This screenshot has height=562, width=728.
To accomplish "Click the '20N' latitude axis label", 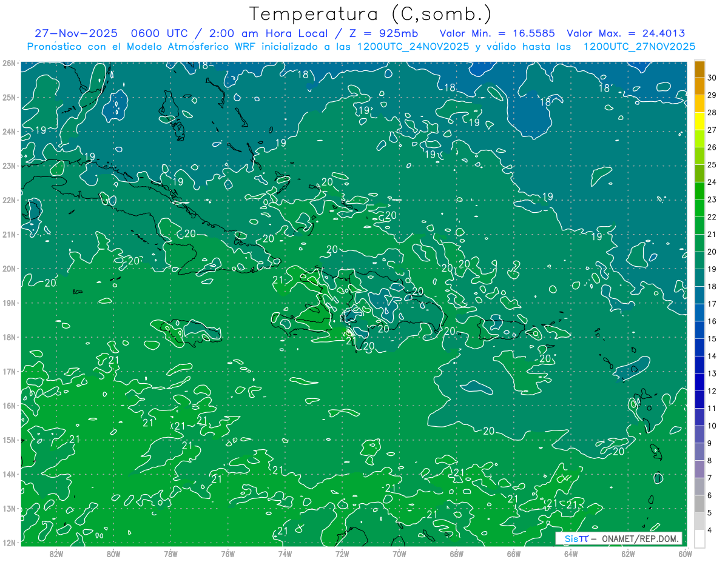I will 9,269.
